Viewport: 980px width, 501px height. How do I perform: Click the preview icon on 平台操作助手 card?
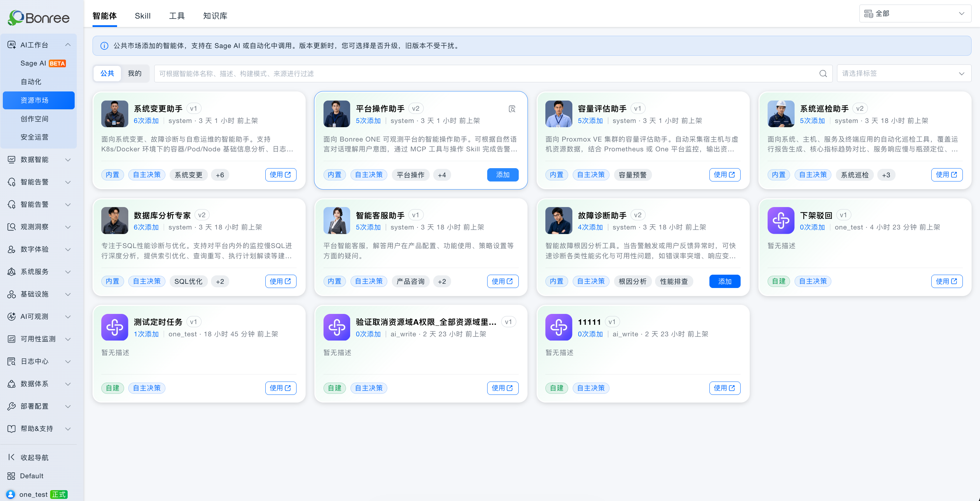point(512,109)
